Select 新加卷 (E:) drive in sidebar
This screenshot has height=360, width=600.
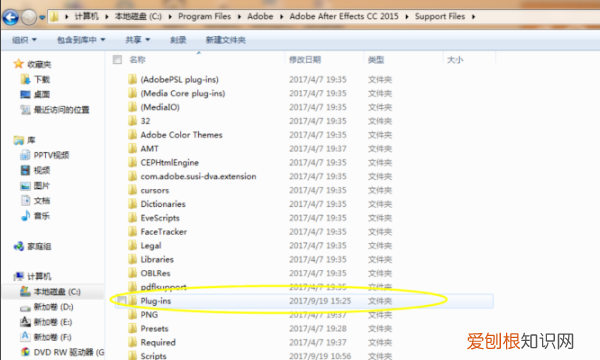[46, 322]
